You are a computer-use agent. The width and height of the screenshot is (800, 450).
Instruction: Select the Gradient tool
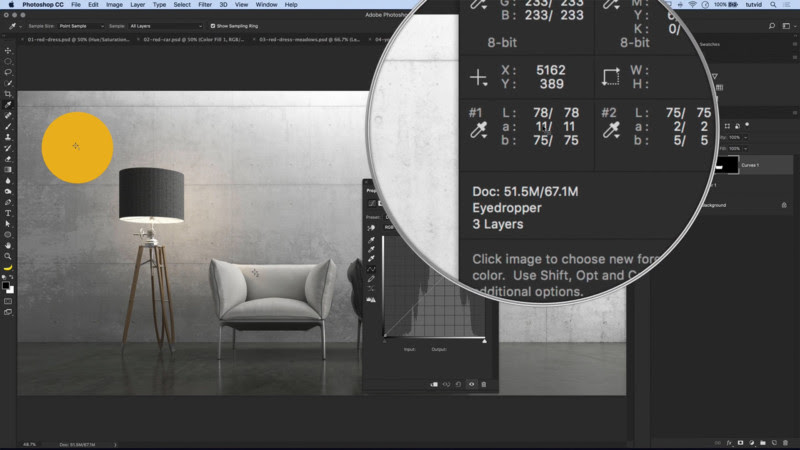[x=8, y=169]
